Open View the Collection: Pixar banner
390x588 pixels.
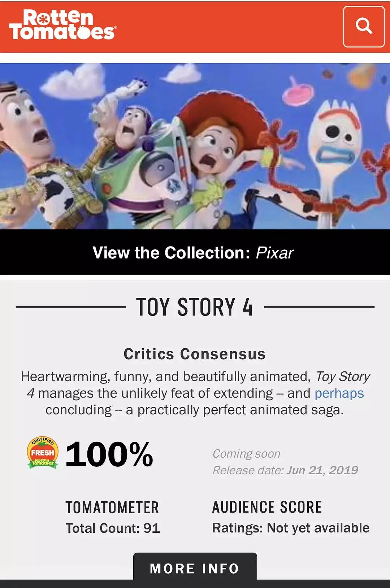(195, 252)
